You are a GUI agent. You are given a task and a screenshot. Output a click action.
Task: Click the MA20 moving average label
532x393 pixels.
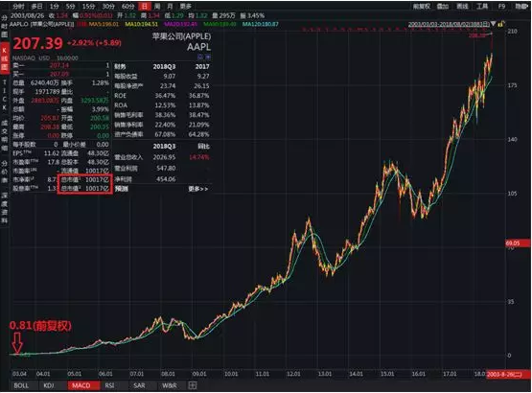click(181, 24)
